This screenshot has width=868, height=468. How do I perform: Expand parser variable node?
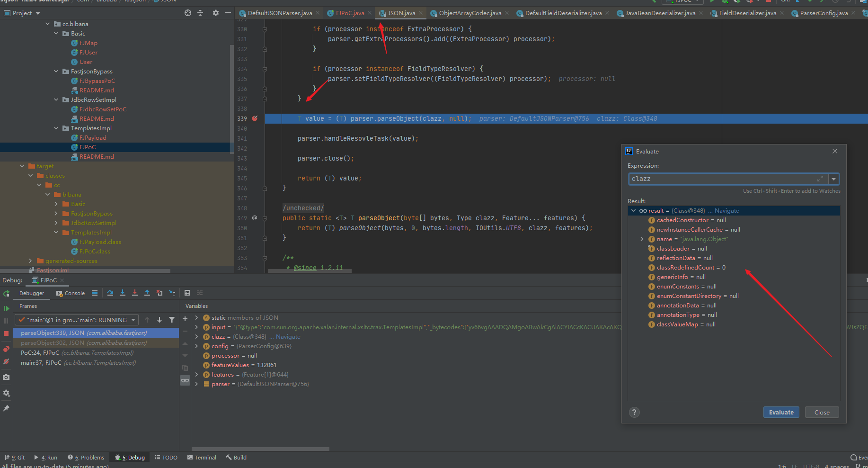[196, 384]
